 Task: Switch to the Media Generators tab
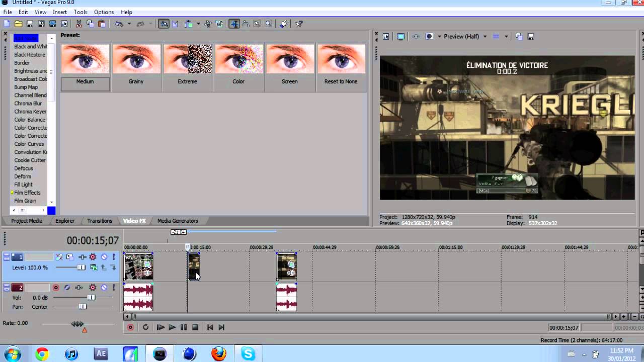(178, 221)
